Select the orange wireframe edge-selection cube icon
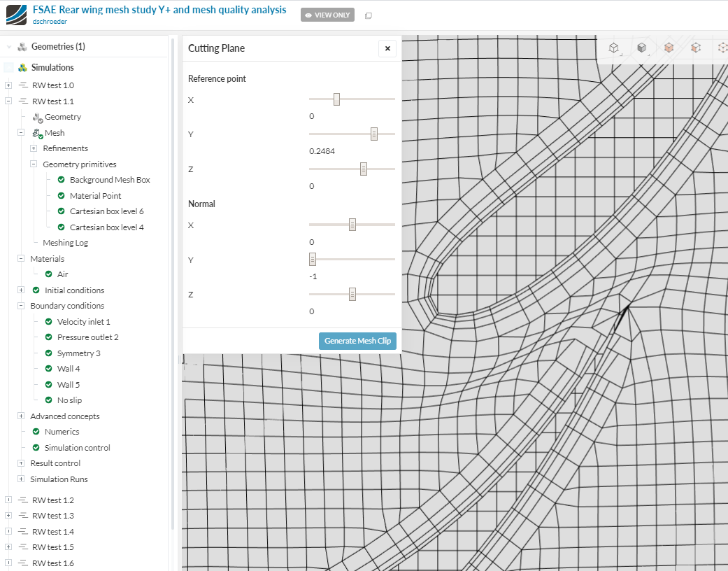The width and height of the screenshot is (728, 571). (x=723, y=48)
